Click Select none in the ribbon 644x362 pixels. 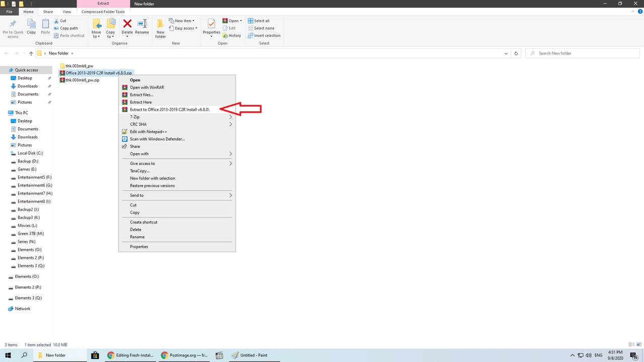coord(261,28)
